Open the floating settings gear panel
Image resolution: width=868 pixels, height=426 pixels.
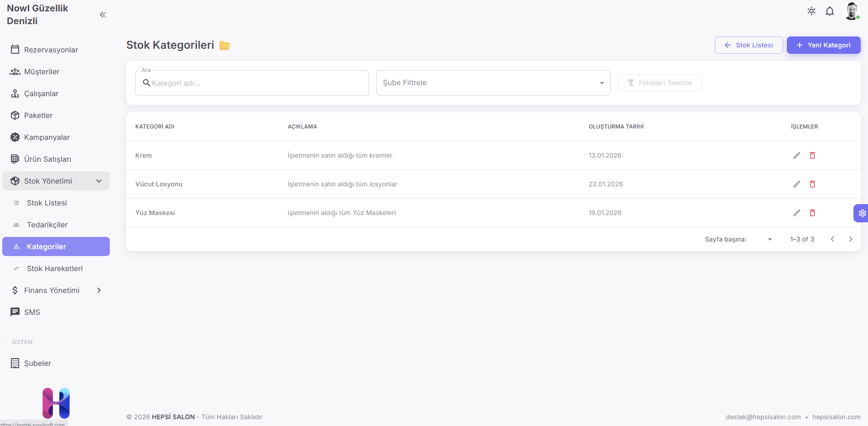tap(862, 213)
